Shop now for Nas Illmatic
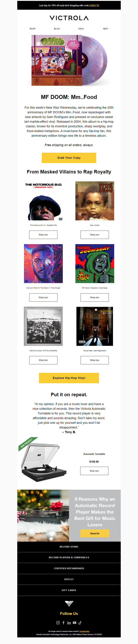 click(x=95, y=234)
